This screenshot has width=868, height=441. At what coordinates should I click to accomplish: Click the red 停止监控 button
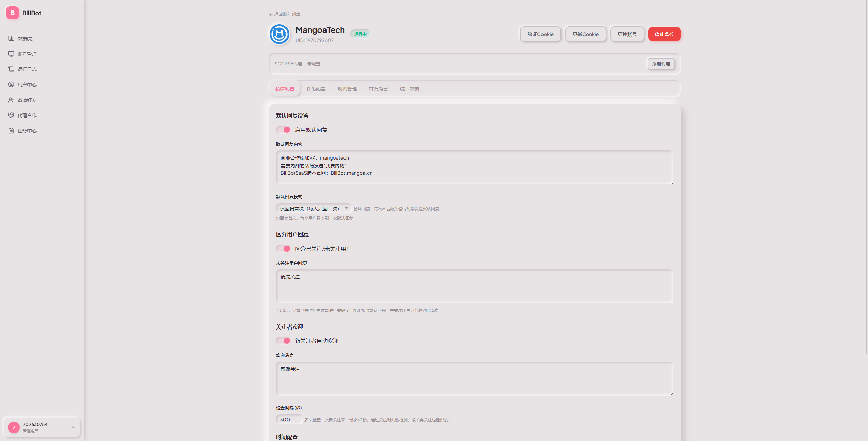point(664,34)
